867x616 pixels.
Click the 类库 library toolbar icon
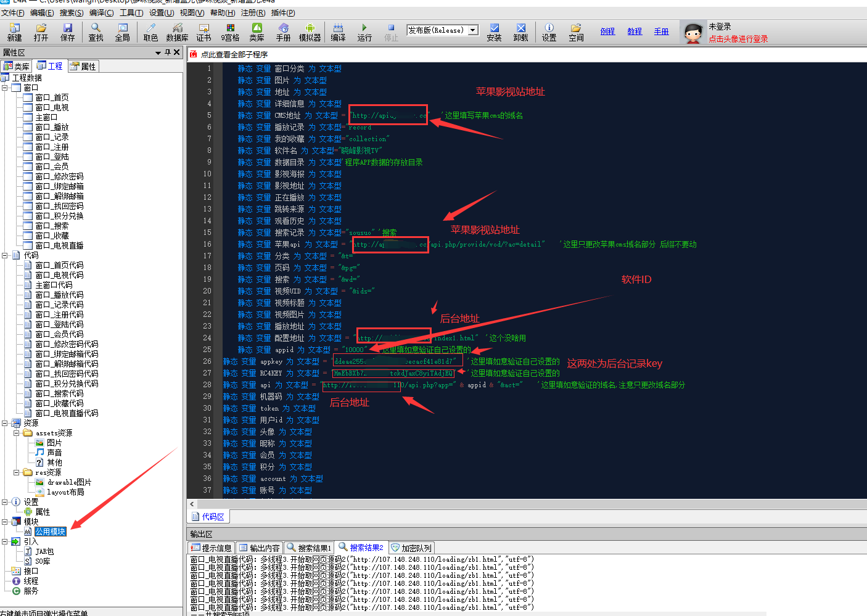[257, 32]
